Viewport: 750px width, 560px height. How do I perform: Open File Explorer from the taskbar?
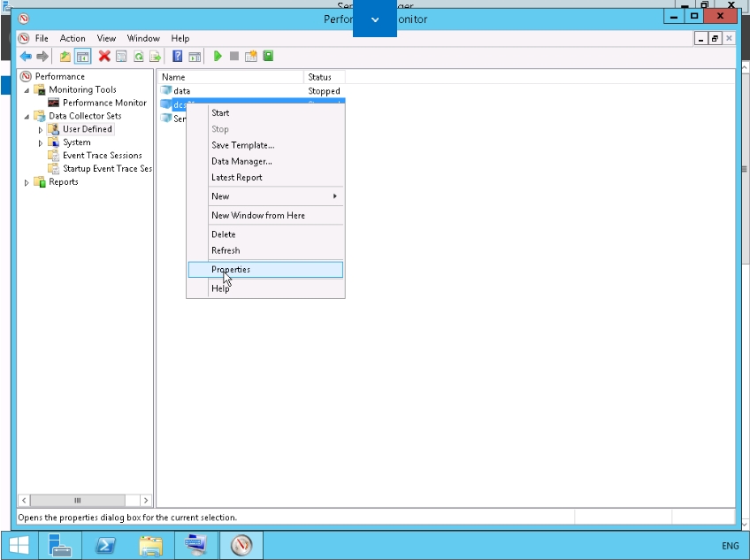pyautogui.click(x=151, y=545)
